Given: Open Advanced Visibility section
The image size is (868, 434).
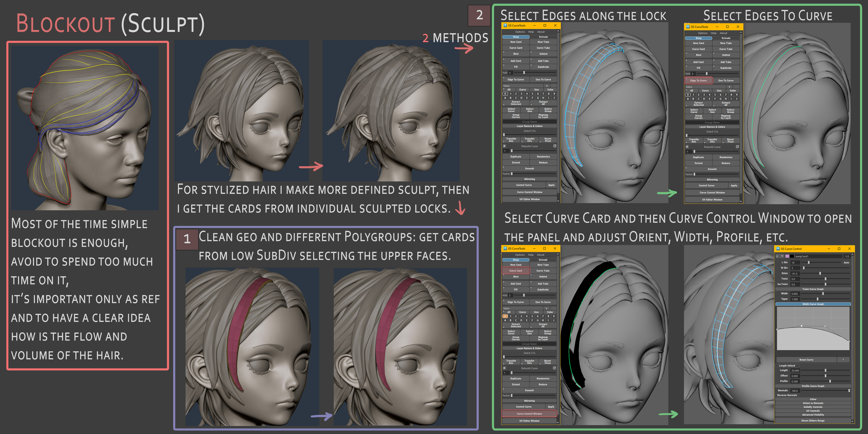Looking at the screenshot, I should click(x=813, y=415).
